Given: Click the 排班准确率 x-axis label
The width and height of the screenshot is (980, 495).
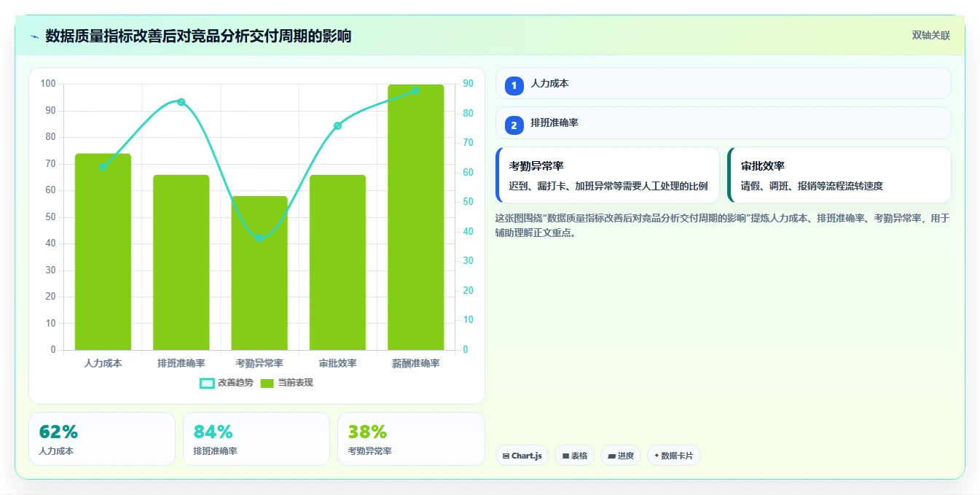Looking at the screenshot, I should point(181,363).
